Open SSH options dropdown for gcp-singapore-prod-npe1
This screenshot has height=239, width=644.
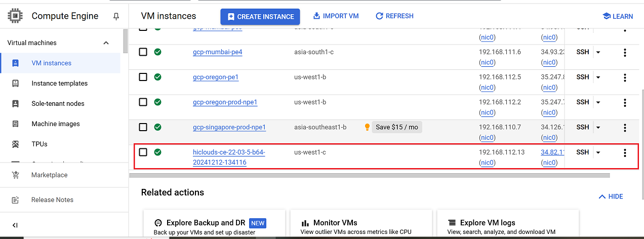click(598, 128)
